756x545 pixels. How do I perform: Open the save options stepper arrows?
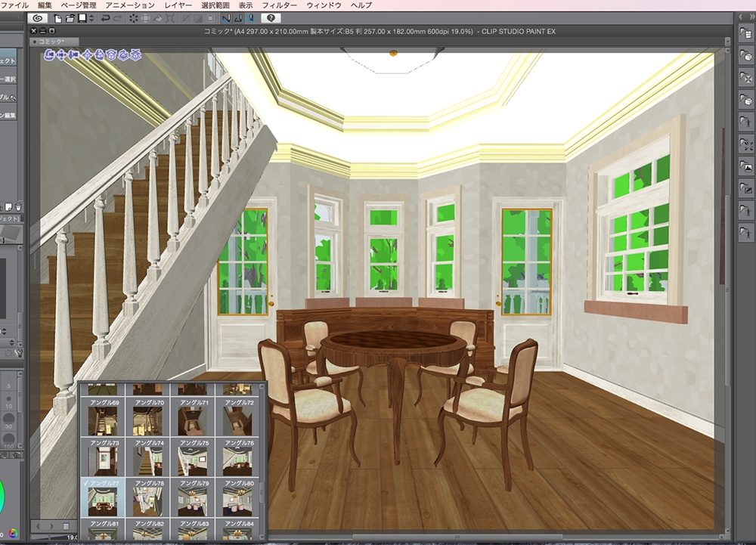(91, 18)
